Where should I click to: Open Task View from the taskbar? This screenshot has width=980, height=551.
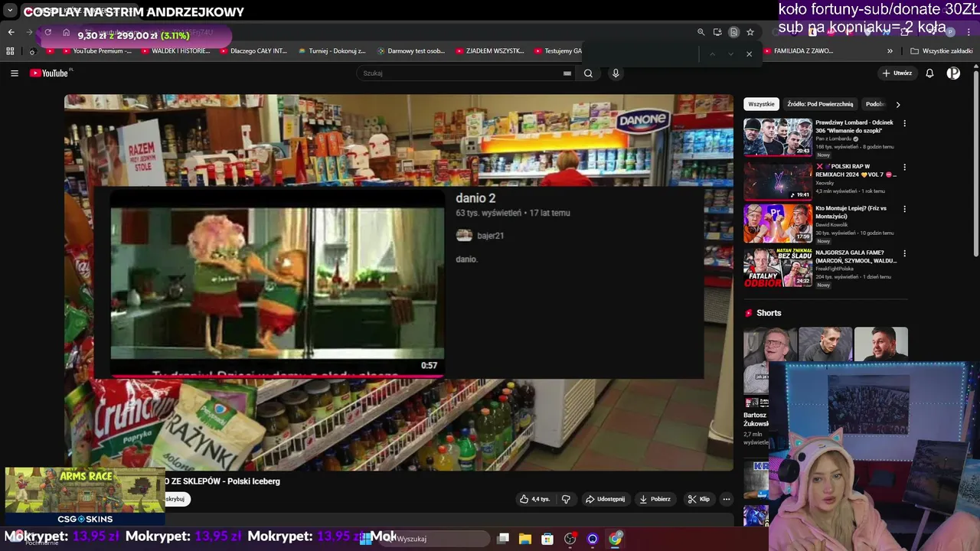tap(503, 539)
